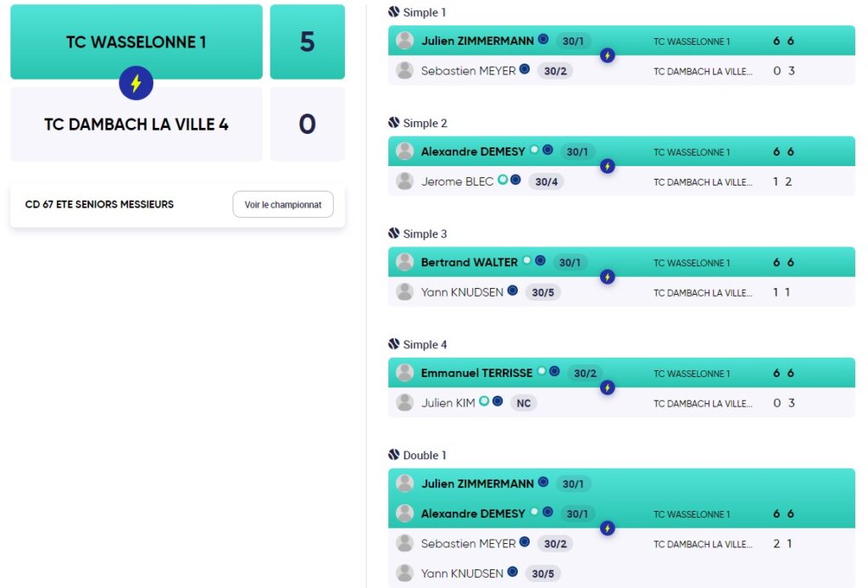Click the lightning icon in Simple 2 match

[607, 166]
